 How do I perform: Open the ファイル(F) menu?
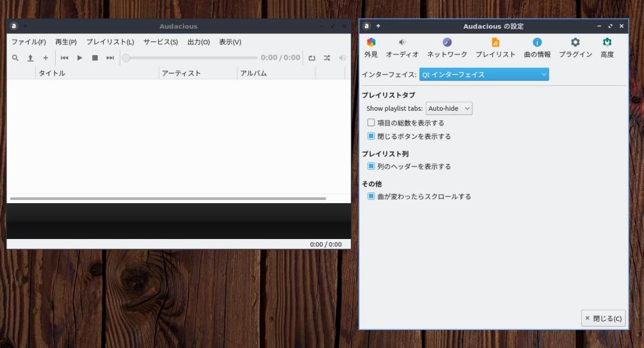28,42
